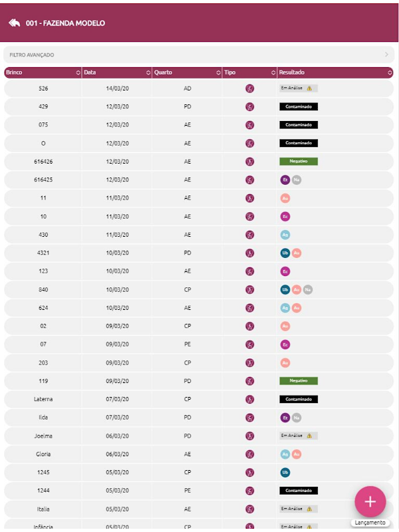The height and width of the screenshot is (532, 399).
Task: Click the Negativo label in row 119
Action: coord(299,381)
